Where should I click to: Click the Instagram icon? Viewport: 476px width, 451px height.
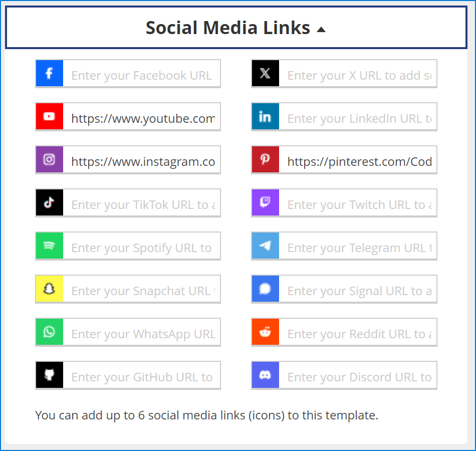tap(50, 159)
